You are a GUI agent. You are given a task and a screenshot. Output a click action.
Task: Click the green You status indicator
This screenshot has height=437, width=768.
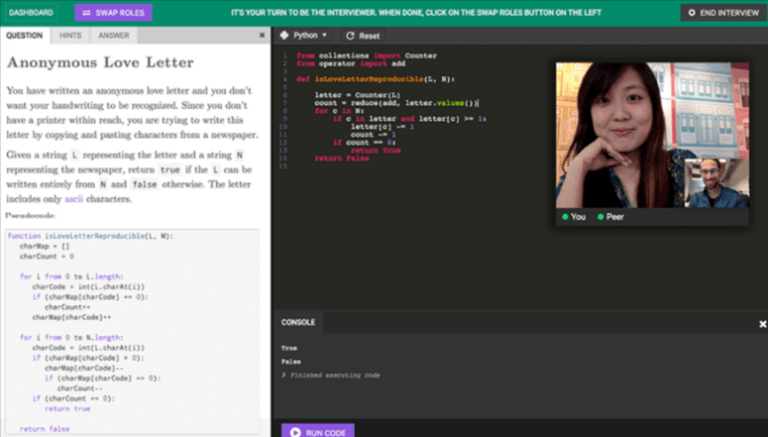coord(566,216)
